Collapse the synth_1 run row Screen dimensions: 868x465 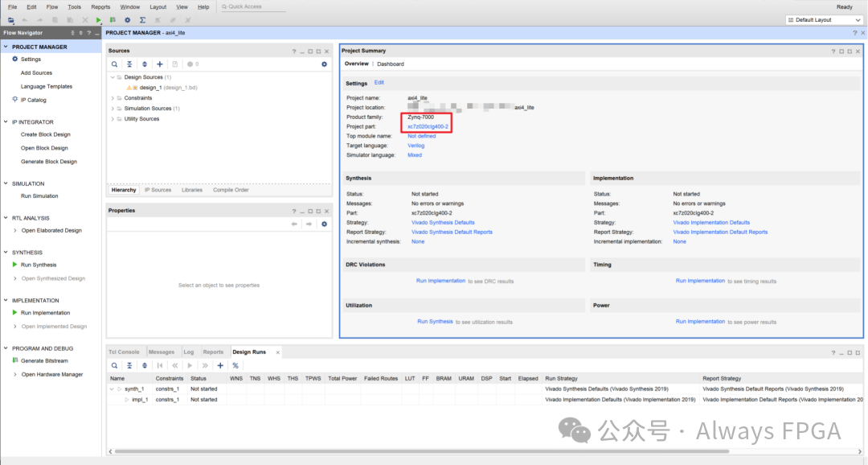113,389
